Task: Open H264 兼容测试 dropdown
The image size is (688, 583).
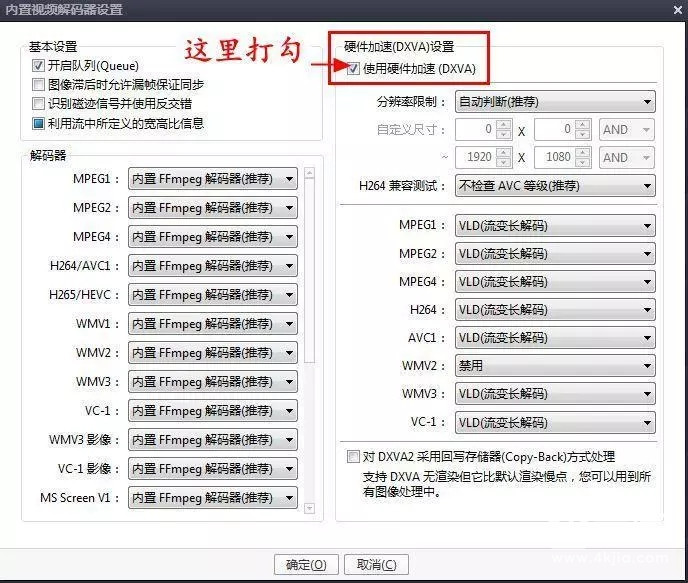Action: point(555,185)
